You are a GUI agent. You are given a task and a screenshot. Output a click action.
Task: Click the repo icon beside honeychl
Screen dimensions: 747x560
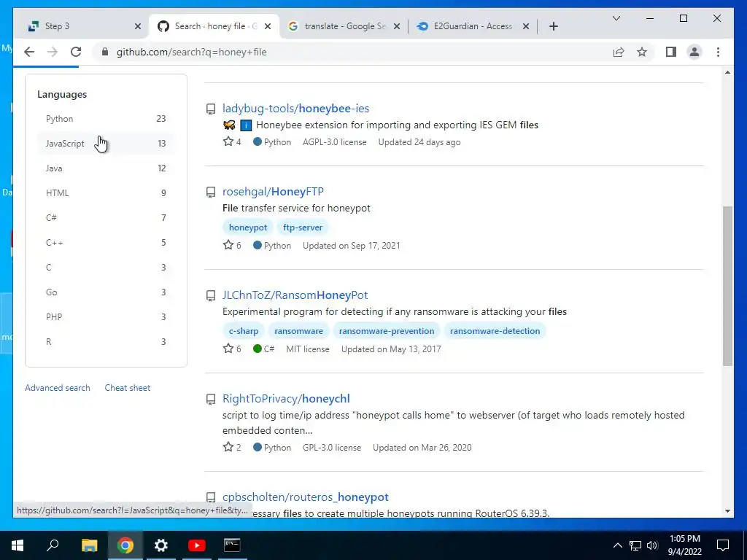pos(211,399)
